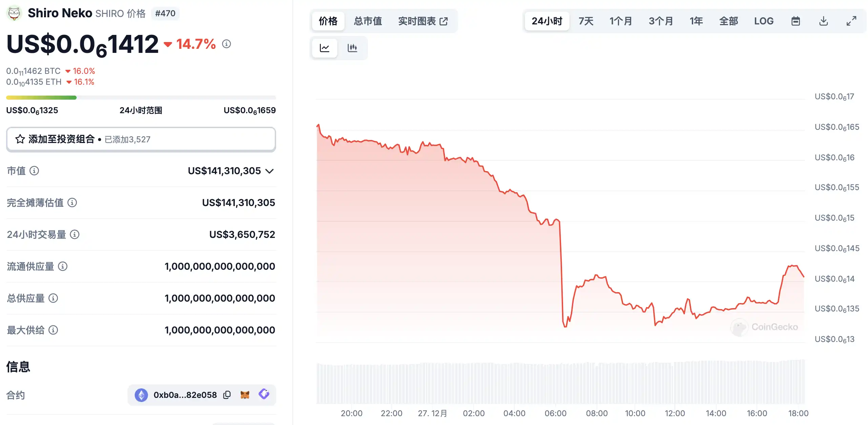Expand chart to fullscreen
The image size is (868, 425).
click(851, 21)
